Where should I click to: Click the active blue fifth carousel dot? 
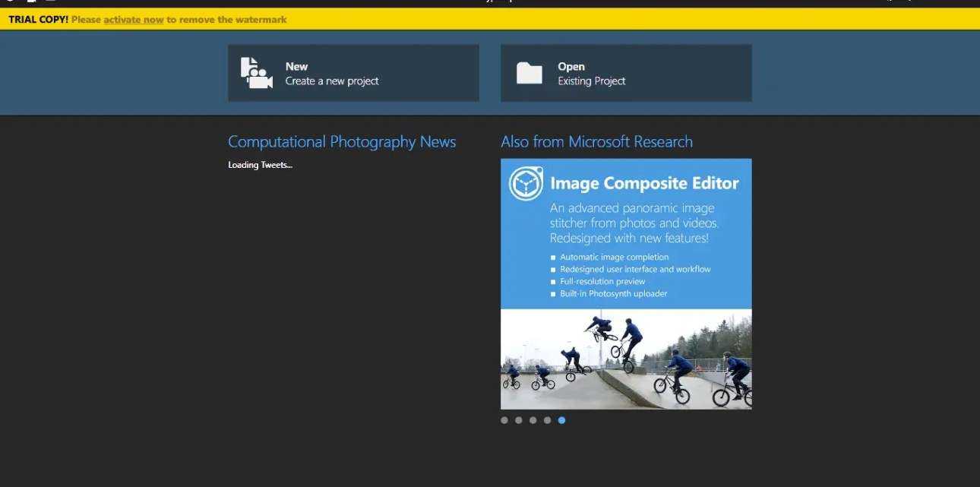[x=561, y=420]
